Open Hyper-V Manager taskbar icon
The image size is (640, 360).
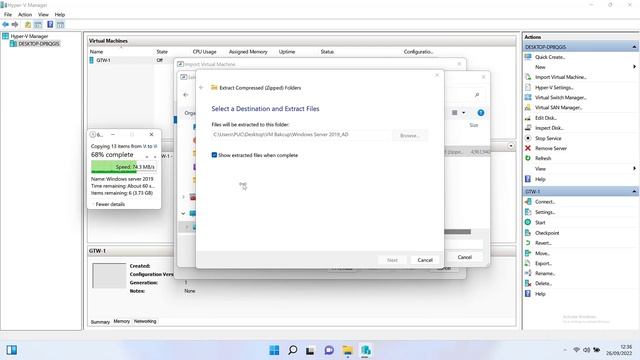tap(366, 350)
